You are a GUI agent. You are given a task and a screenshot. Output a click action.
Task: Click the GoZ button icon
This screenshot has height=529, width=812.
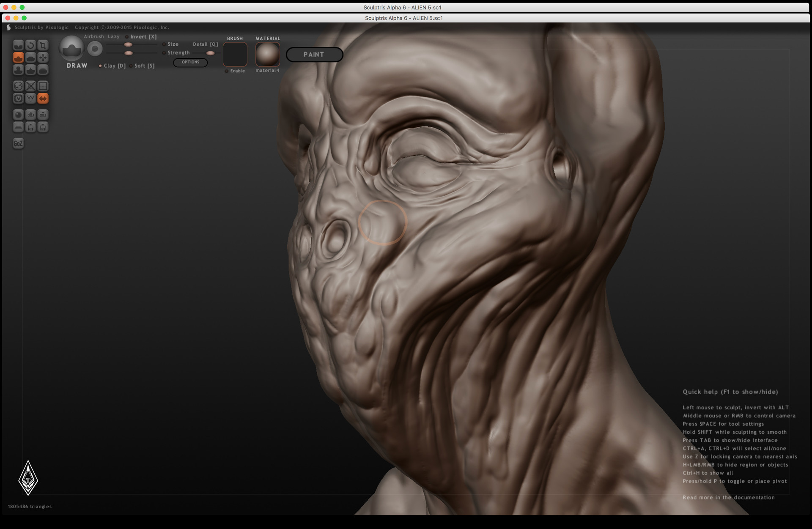click(18, 143)
